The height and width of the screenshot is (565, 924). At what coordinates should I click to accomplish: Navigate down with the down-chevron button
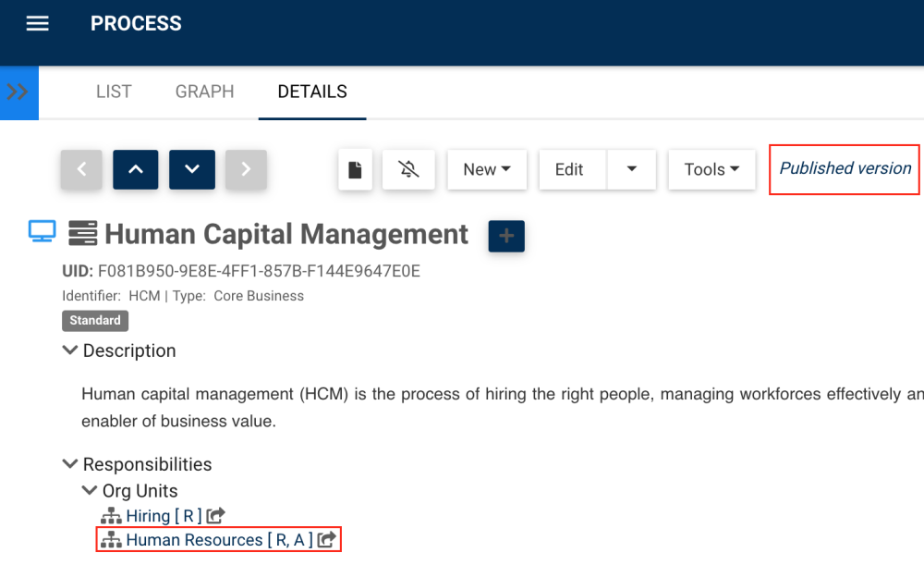[192, 170]
